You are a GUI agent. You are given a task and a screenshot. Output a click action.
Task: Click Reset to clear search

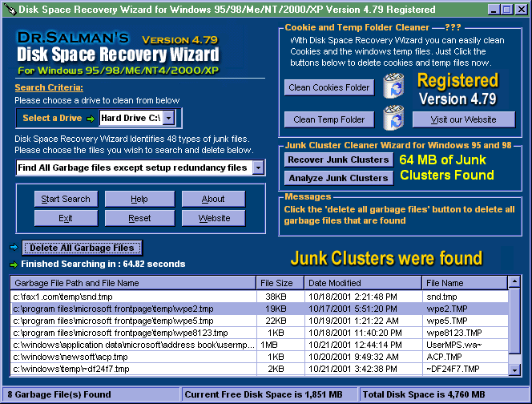[139, 218]
